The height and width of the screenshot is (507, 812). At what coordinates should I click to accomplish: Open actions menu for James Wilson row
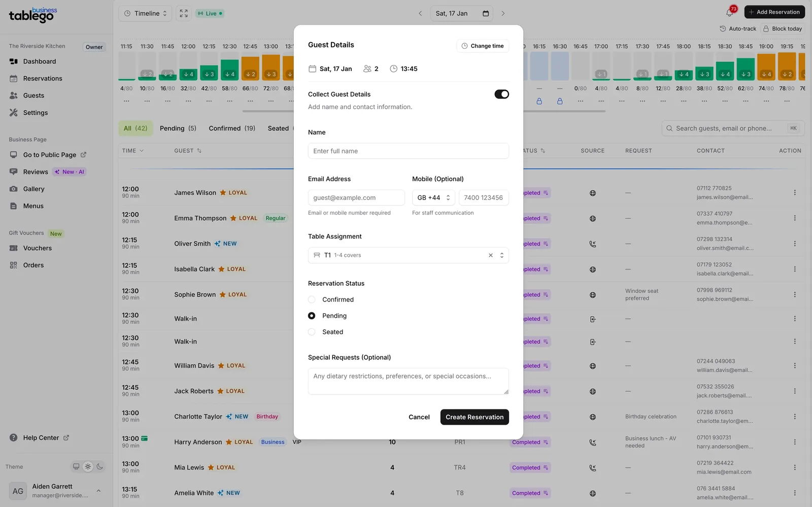[795, 193]
